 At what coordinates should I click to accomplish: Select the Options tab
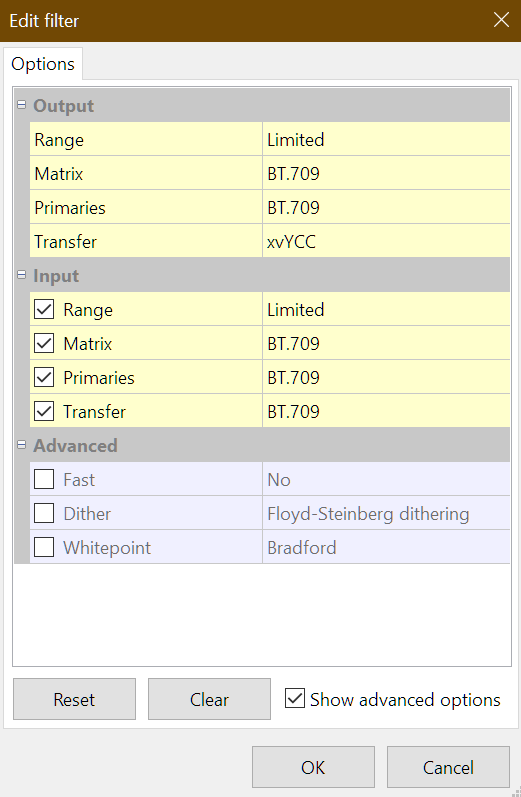[x=43, y=64]
